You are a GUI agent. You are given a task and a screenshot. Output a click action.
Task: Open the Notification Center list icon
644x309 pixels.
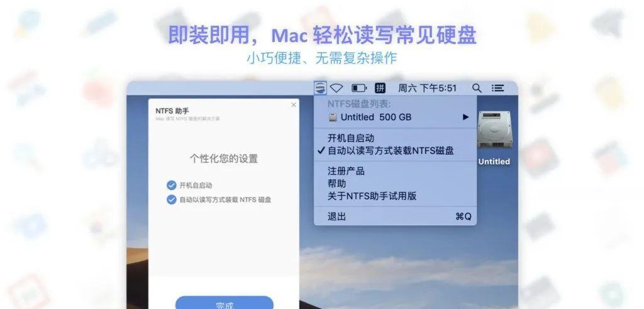[x=498, y=88]
